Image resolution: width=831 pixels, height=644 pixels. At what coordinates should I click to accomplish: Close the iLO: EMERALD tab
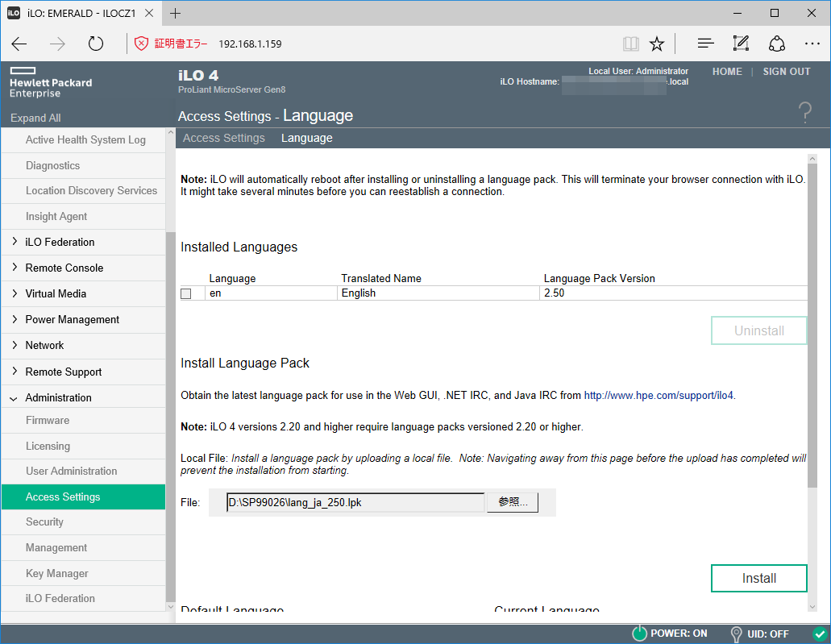click(149, 13)
